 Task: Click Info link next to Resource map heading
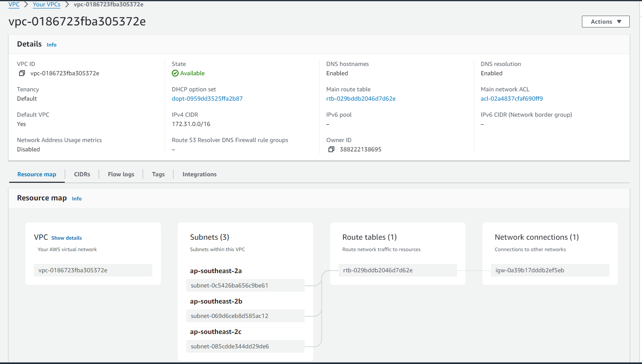[x=77, y=199]
